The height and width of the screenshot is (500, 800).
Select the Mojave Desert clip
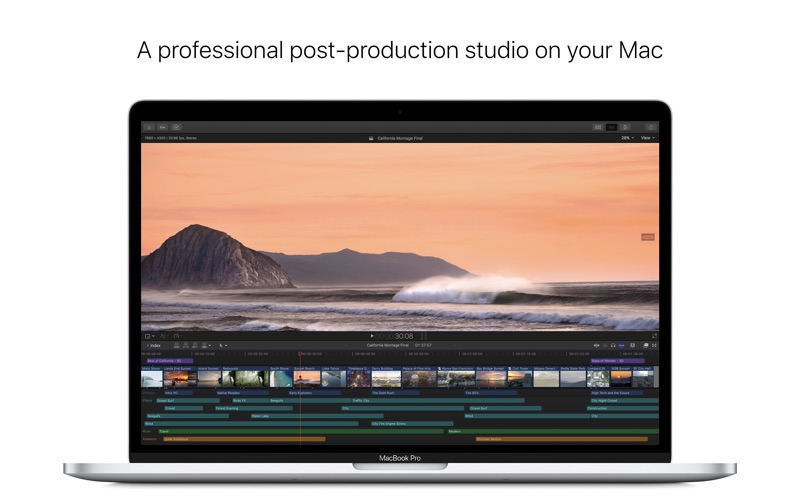coord(546,377)
